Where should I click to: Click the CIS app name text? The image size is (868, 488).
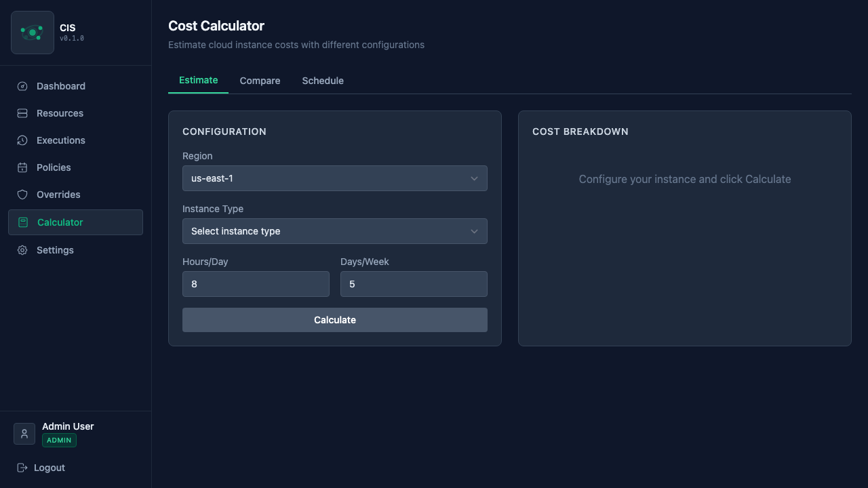[68, 28]
